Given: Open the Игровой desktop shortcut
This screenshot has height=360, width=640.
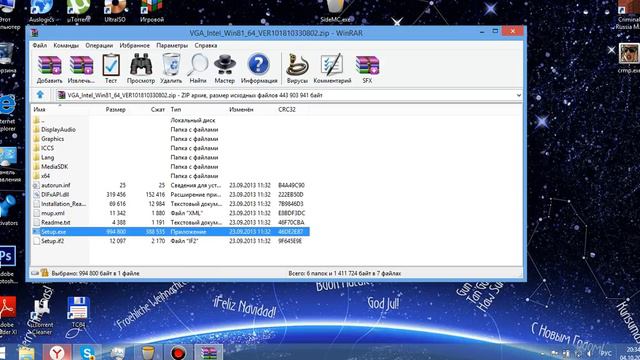Looking at the screenshot, I should (151, 11).
